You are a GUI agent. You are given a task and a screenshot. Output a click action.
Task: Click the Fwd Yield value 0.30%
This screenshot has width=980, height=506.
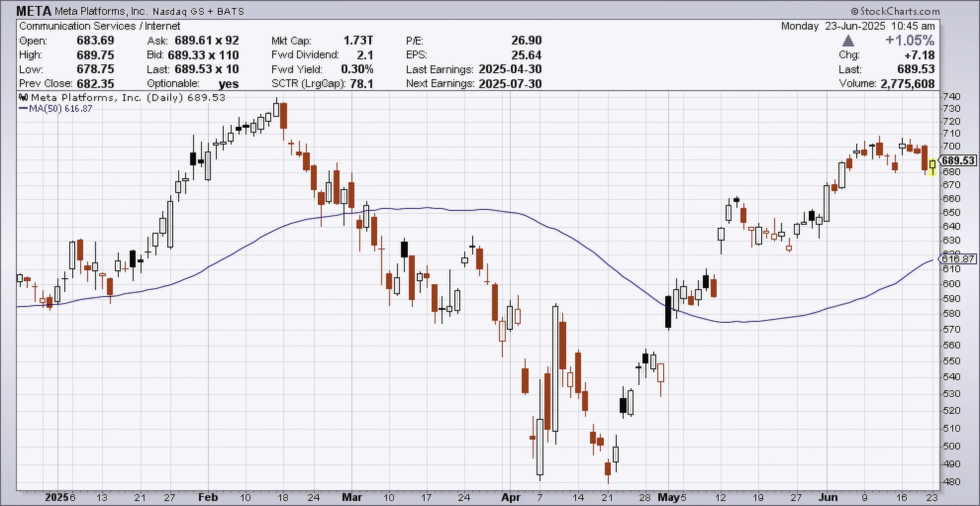(357, 69)
